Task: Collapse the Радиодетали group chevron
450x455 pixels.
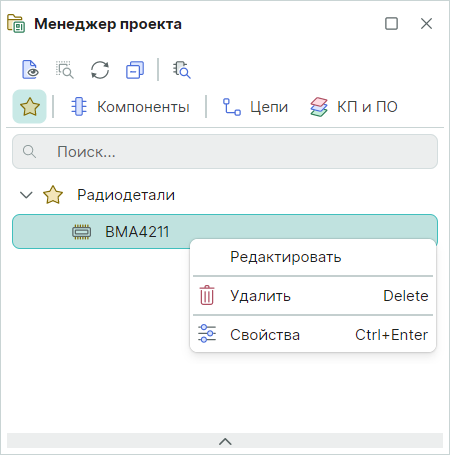Action: pyautogui.click(x=26, y=195)
